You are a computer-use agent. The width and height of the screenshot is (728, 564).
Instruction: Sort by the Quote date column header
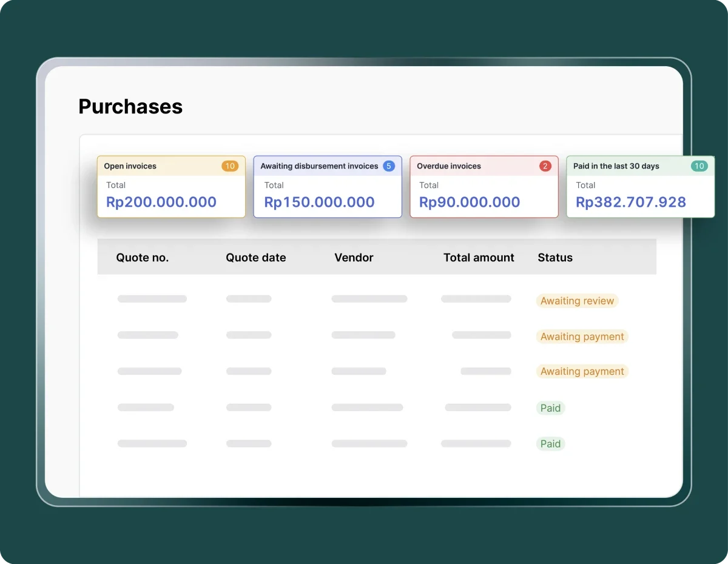pyautogui.click(x=255, y=258)
